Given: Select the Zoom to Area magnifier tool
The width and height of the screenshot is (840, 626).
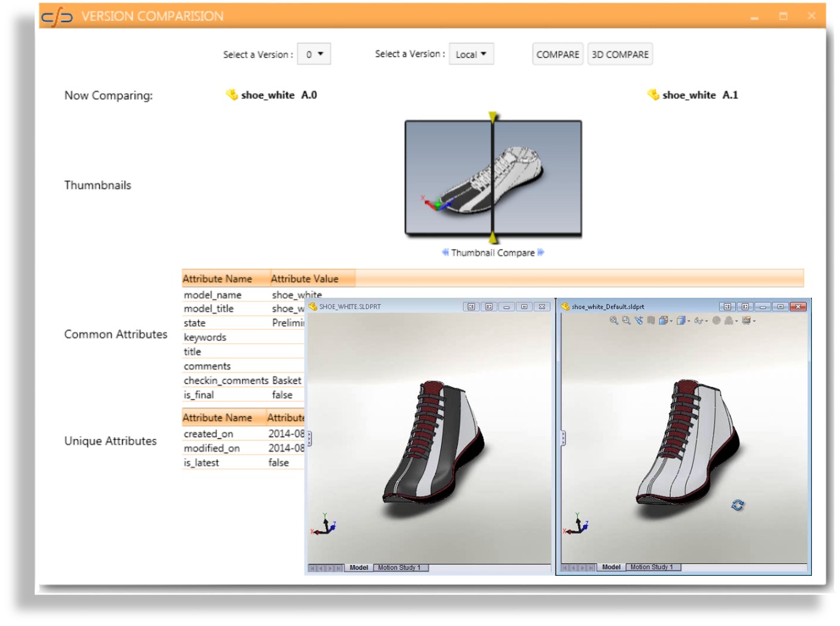Looking at the screenshot, I should 626,320.
